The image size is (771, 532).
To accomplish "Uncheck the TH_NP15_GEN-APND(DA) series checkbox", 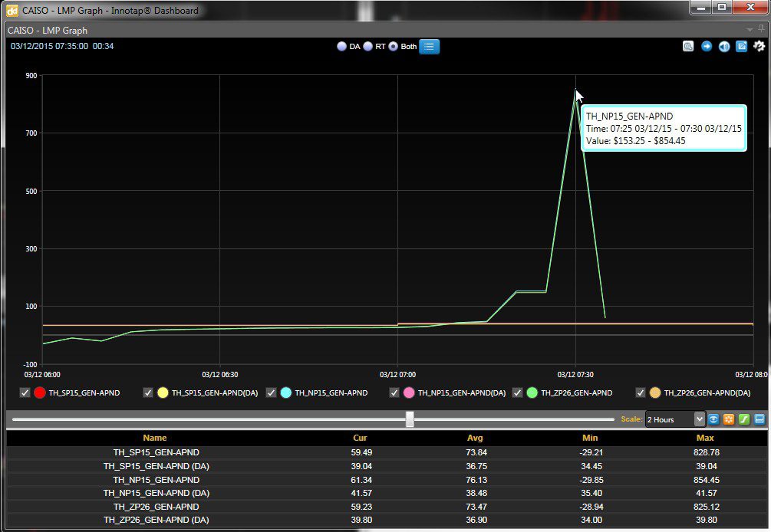I will point(394,392).
